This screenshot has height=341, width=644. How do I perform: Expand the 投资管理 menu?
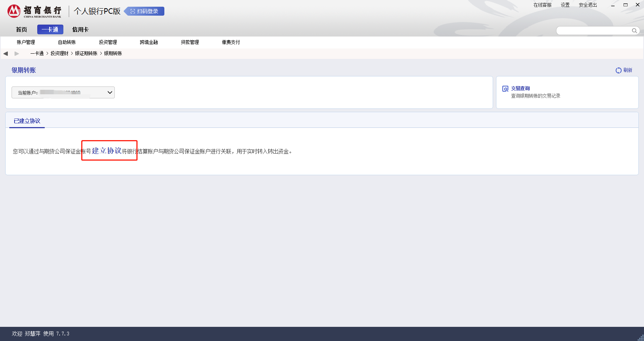coord(108,42)
